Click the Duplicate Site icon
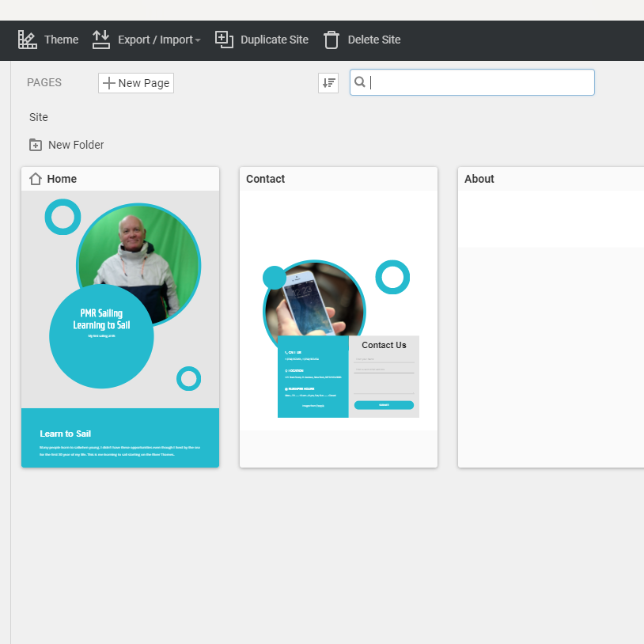Screen dimensions: 644x644 tap(224, 40)
